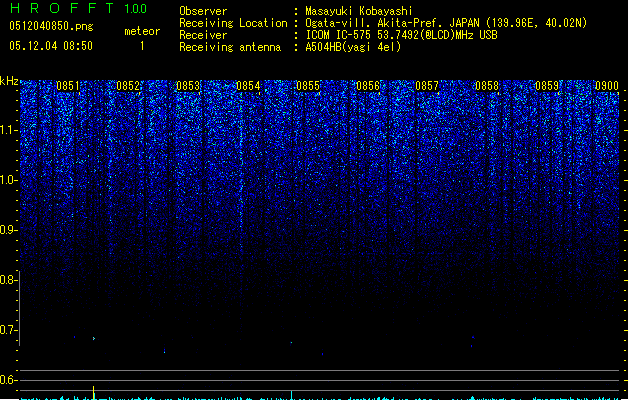Select ICOM IC-575 53.7492 MHz USB text
This screenshot has height=400, width=629.
[402, 35]
